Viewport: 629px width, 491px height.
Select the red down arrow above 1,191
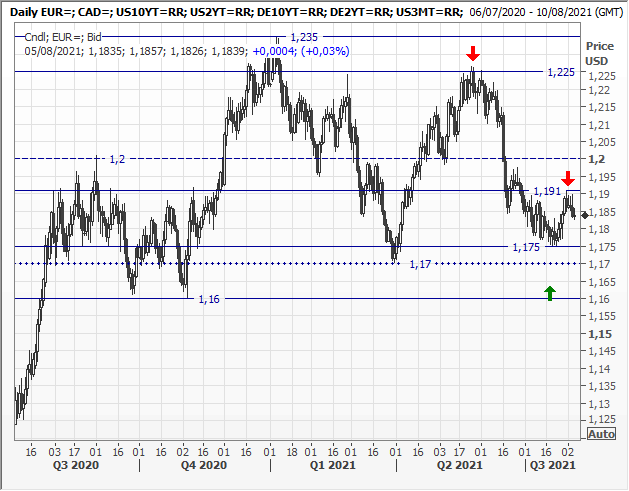pyautogui.click(x=567, y=178)
